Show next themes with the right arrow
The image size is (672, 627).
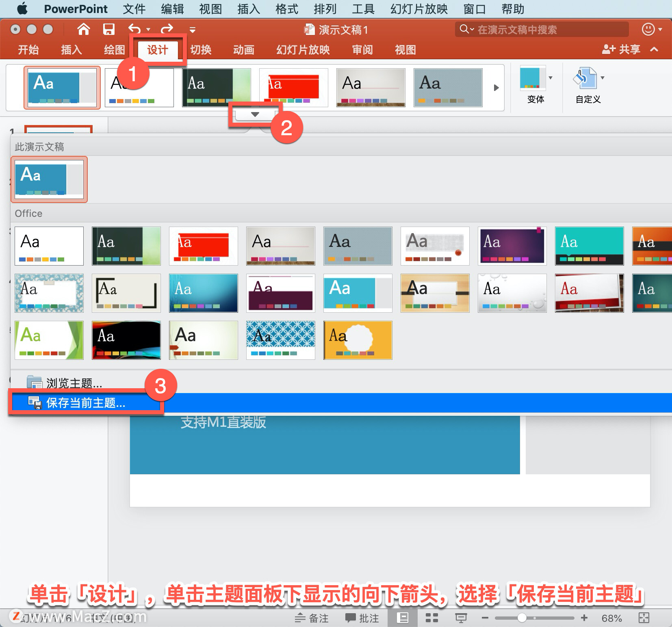(496, 88)
